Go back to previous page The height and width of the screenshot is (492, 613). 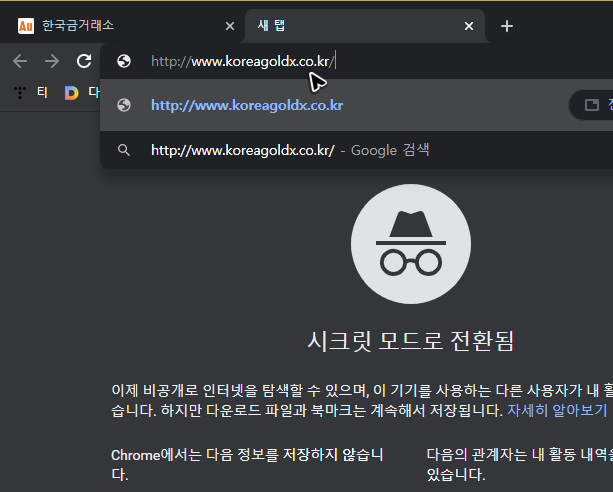pos(20,61)
